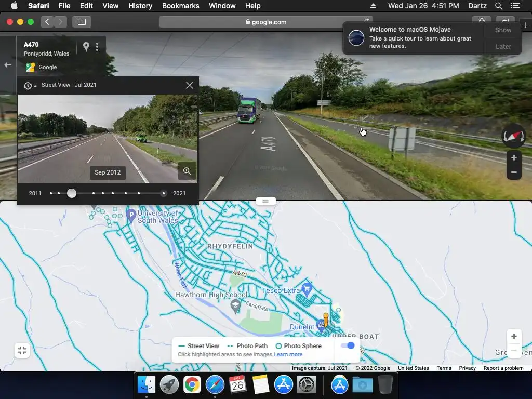Open the Window menu
The height and width of the screenshot is (399, 532).
(222, 6)
